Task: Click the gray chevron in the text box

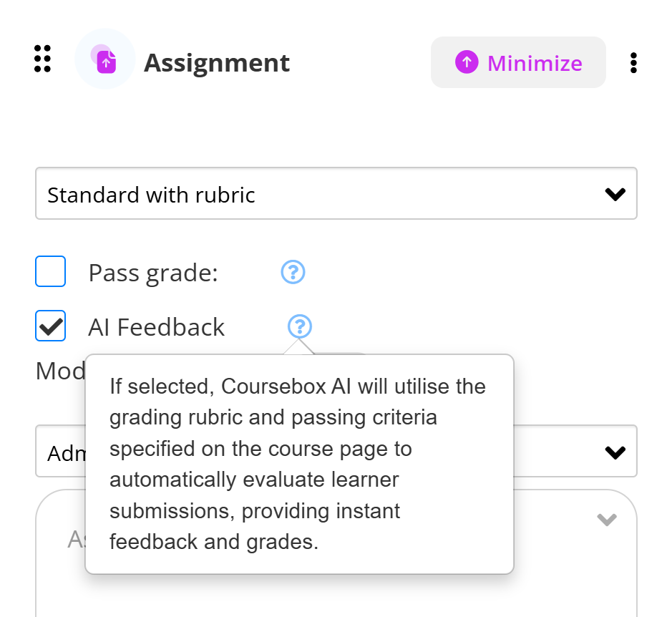Action: 606,520
